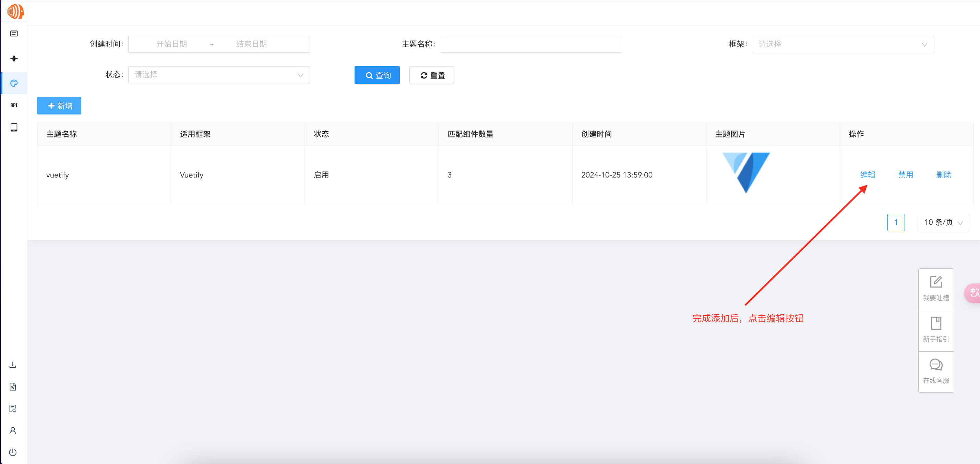Click 编辑 link for vuetify row
Screen dimensions: 980x464
coord(868,175)
